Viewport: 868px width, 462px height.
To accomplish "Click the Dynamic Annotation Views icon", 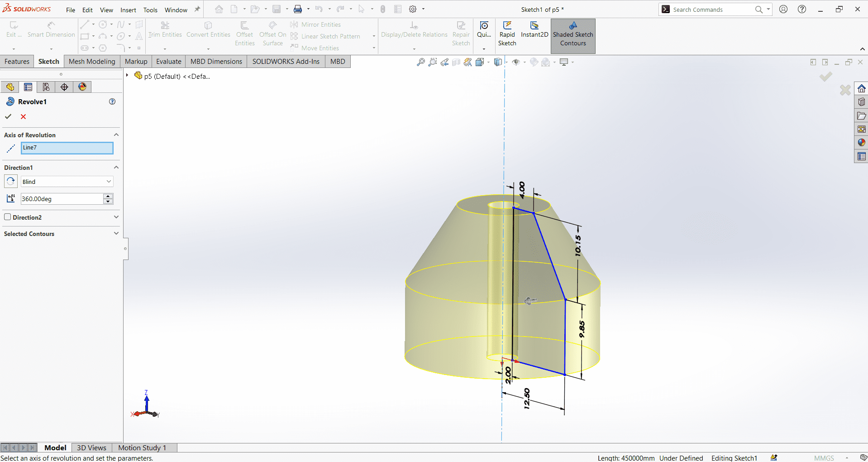I will coord(468,62).
